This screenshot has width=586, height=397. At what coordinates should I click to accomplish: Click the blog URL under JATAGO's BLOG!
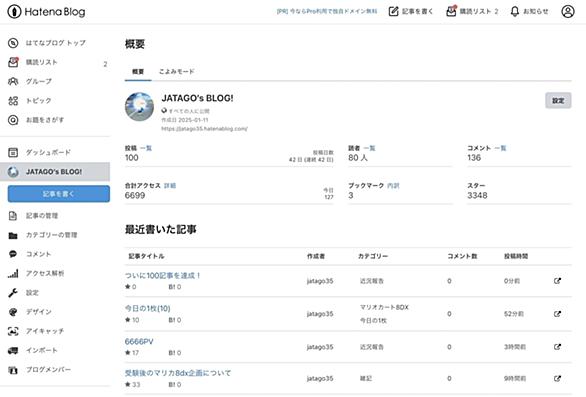204,129
